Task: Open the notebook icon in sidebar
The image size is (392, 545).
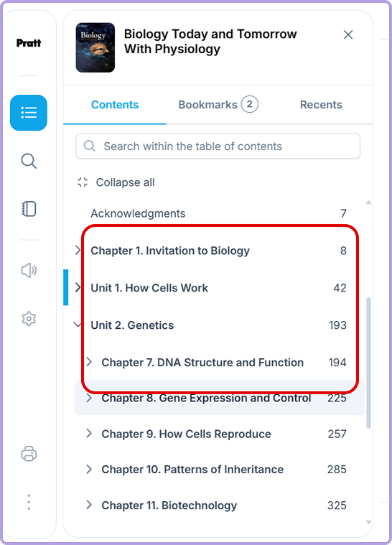Action: coord(29,209)
